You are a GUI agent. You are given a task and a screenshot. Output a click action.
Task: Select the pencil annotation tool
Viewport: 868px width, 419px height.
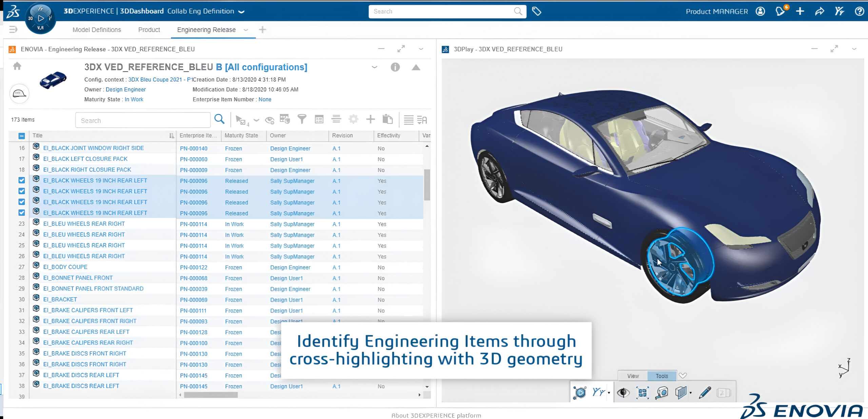point(705,393)
